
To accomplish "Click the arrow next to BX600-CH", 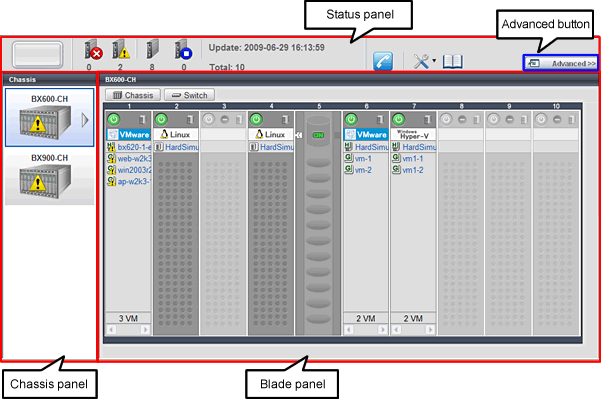I will 85,120.
